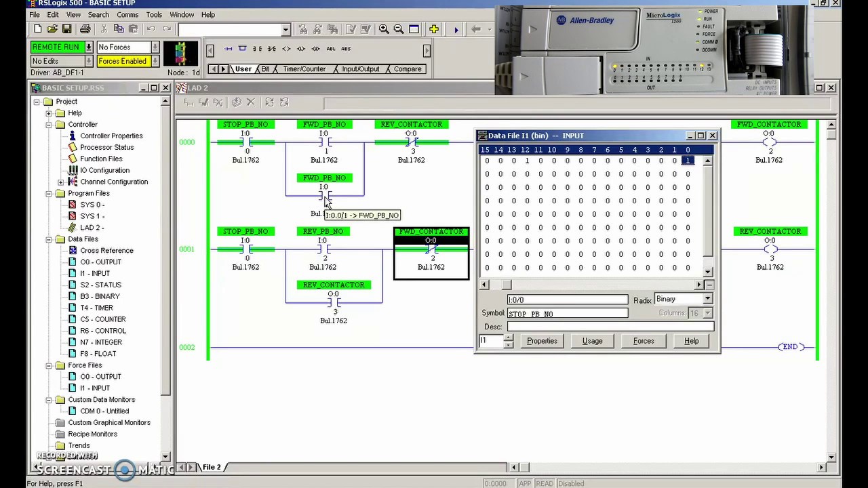Click the Zoom In magnifier icon

point(384,29)
